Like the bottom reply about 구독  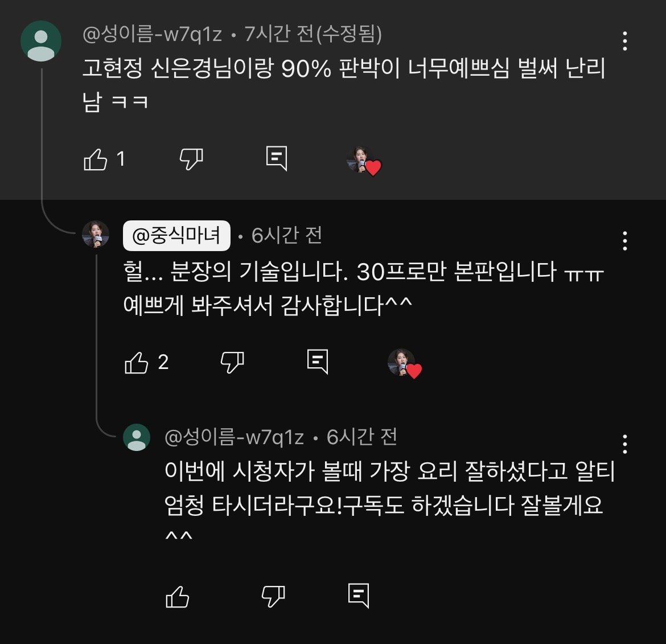pos(177,597)
